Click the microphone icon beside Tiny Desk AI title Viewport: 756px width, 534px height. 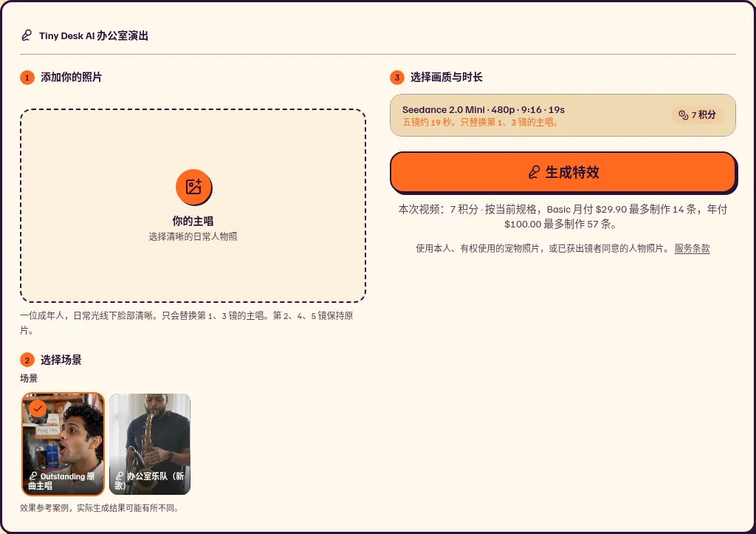[x=27, y=35]
